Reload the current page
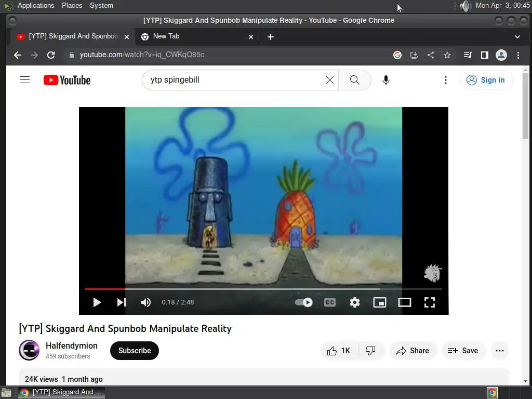 51,55
